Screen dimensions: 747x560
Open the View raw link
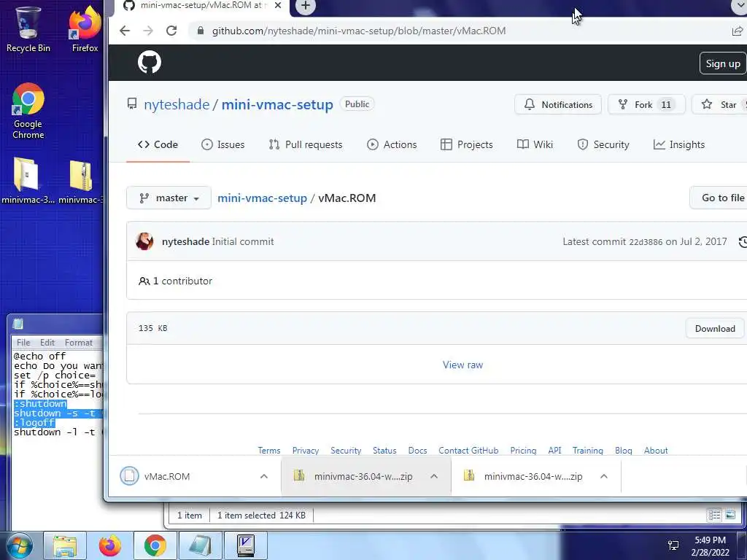[462, 365]
